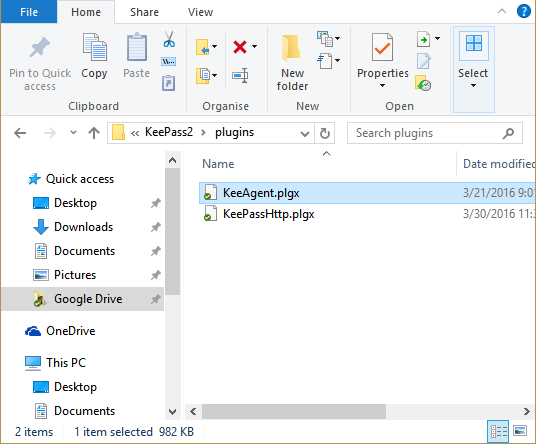Click the Copy path icon
536x444 pixels.
tap(169, 62)
